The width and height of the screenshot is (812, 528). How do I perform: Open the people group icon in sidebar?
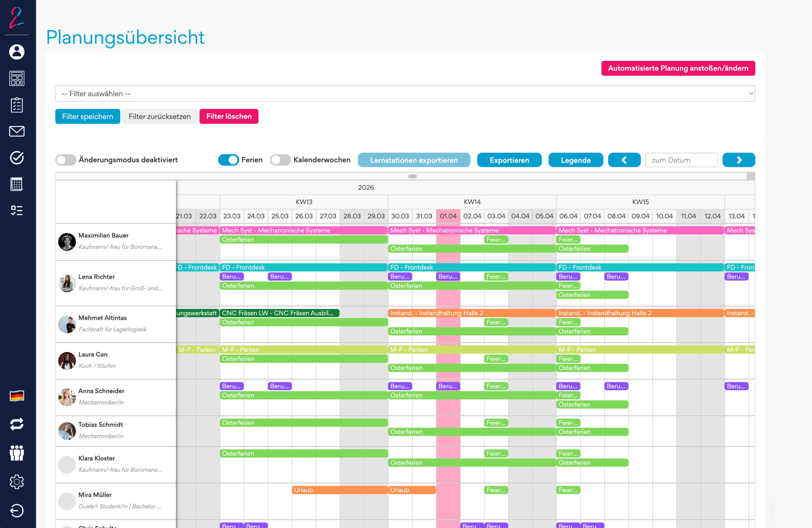(17, 453)
